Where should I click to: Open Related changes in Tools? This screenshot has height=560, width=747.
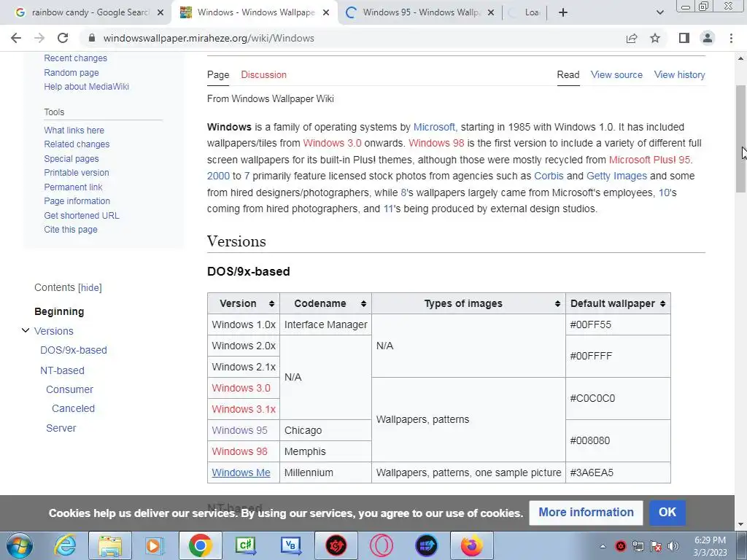tap(77, 144)
